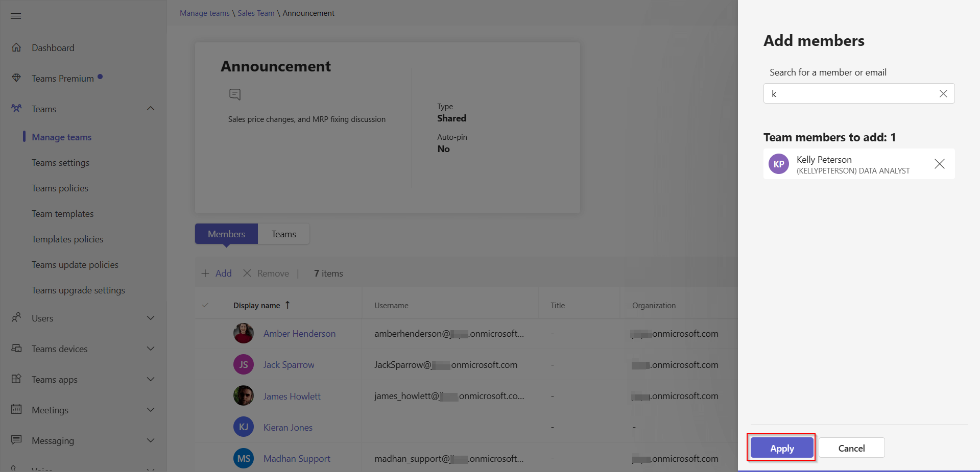Remove Kelly Peterson from members to add

(940, 164)
